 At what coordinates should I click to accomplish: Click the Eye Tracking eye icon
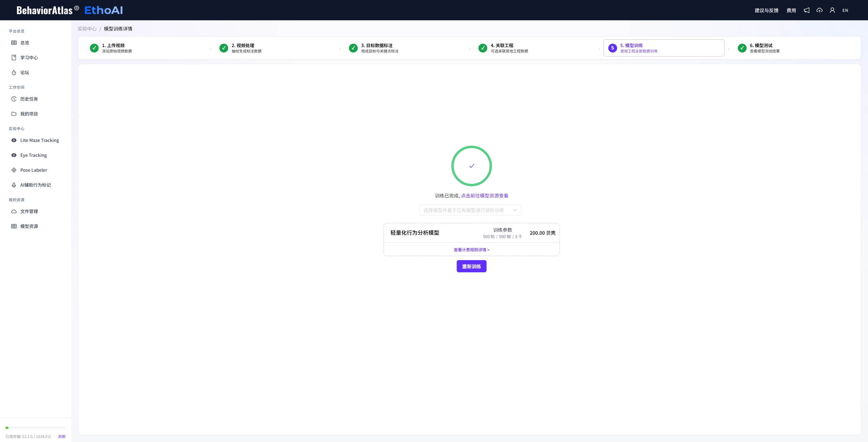14,155
